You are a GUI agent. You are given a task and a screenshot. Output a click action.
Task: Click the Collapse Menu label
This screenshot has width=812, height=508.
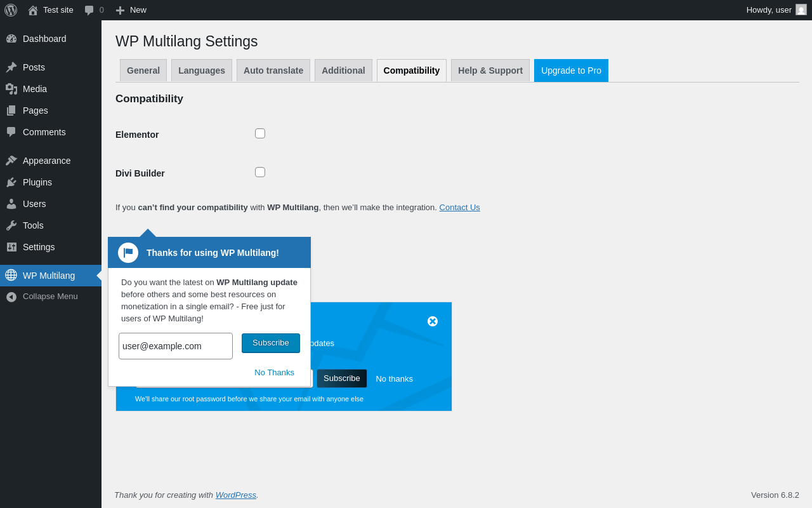click(x=50, y=297)
